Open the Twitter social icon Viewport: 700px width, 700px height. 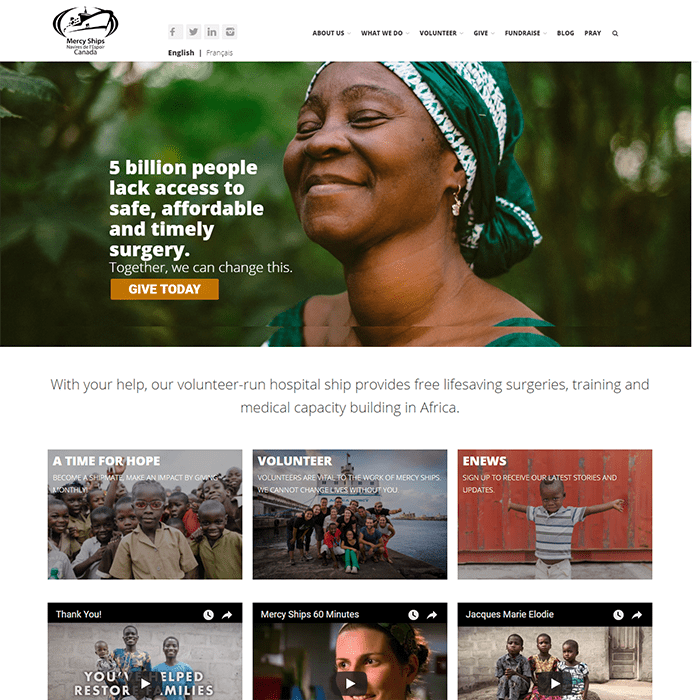pos(193,32)
